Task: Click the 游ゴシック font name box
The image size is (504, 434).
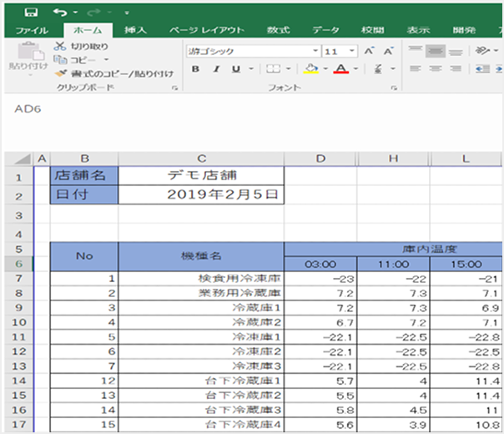Action: [x=249, y=51]
